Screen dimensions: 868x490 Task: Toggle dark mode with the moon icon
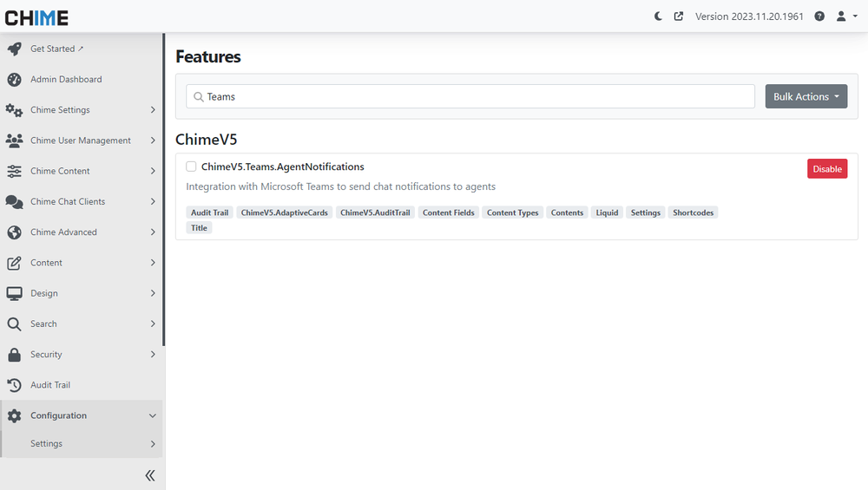[658, 16]
